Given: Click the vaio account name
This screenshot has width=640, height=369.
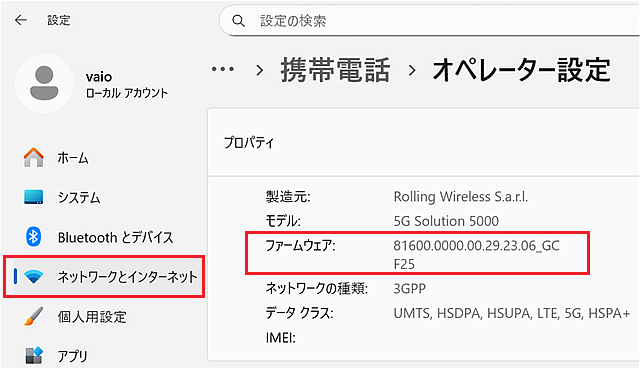Looking at the screenshot, I should click(99, 77).
